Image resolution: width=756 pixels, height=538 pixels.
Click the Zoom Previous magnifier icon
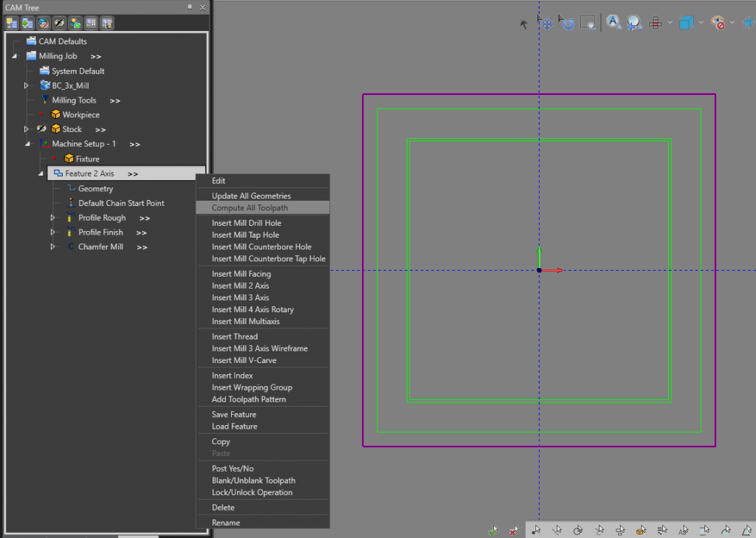[x=634, y=23]
